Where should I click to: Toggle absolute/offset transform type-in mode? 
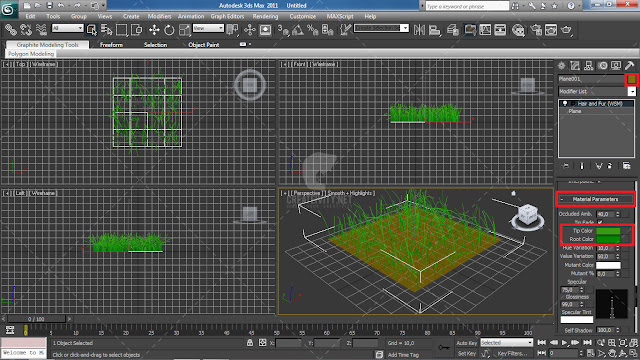coord(262,343)
